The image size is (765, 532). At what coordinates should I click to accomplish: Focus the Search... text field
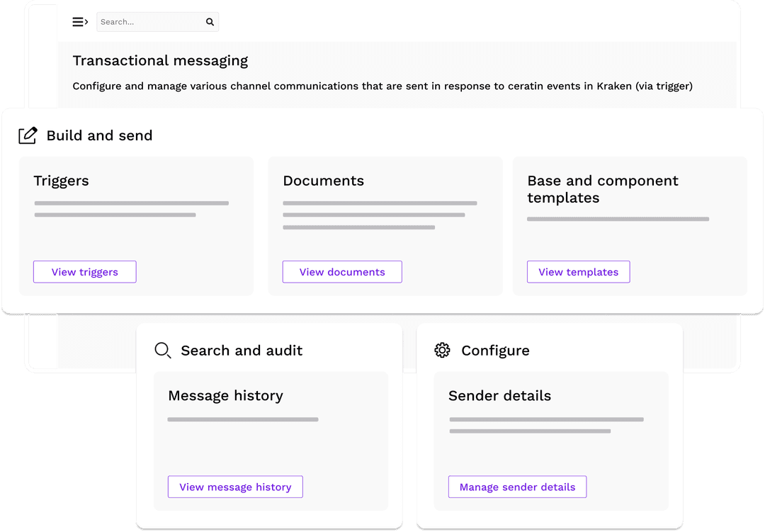pyautogui.click(x=150, y=22)
